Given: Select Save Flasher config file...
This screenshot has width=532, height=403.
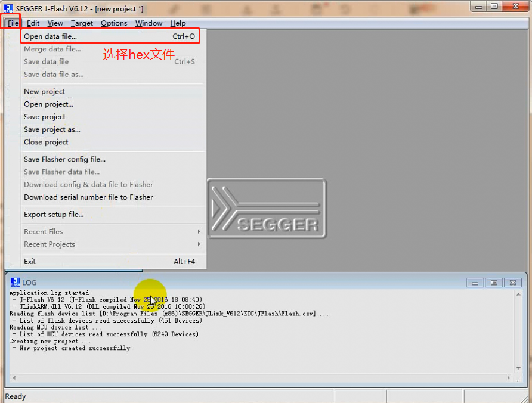Looking at the screenshot, I should tap(114, 159).
